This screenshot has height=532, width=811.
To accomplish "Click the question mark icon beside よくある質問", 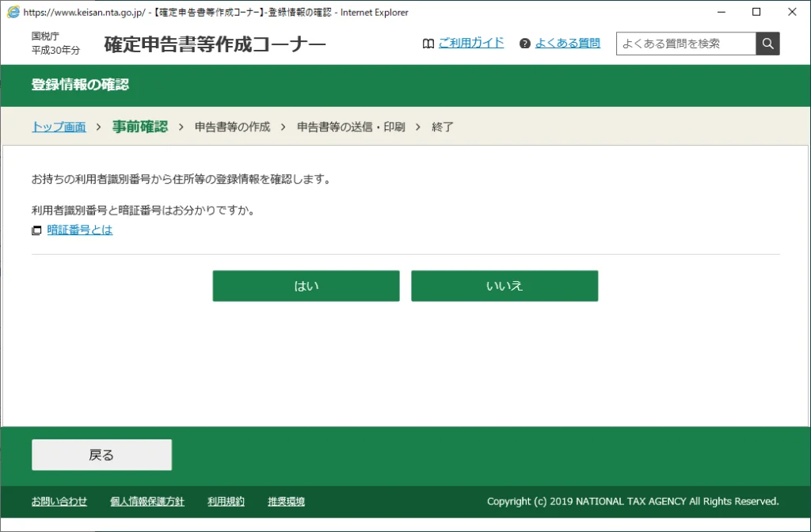I will pyautogui.click(x=526, y=44).
